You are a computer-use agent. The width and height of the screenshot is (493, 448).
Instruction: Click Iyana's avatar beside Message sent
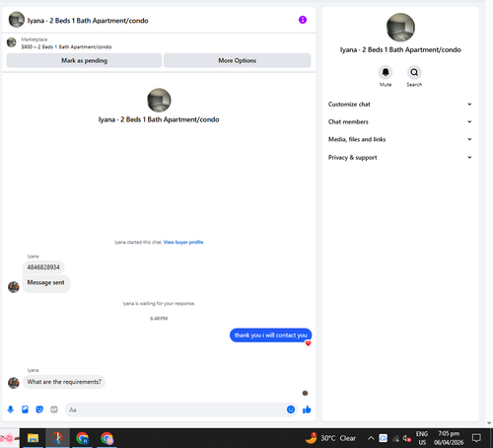coord(14,287)
